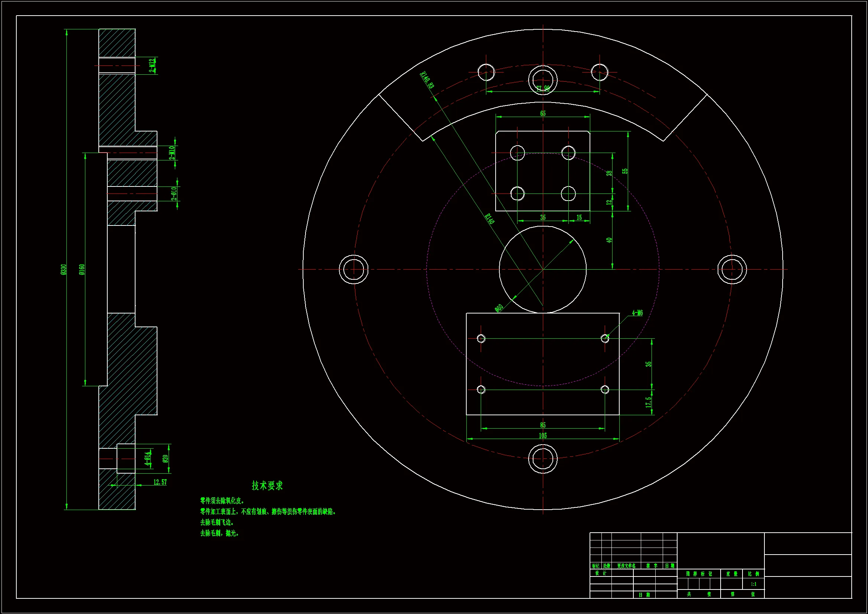Image resolution: width=868 pixels, height=614 pixels.
Task: Select the Ø330 diameter dimension text
Action: tap(63, 269)
